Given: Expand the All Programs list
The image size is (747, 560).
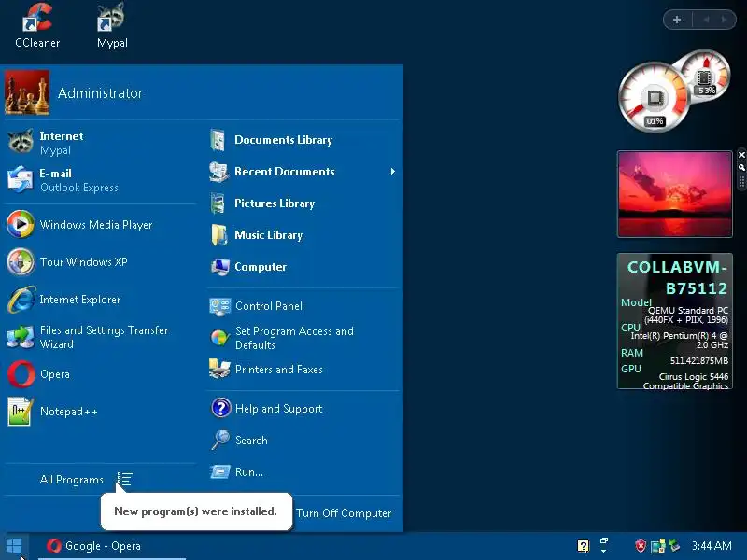Looking at the screenshot, I should (x=86, y=480).
